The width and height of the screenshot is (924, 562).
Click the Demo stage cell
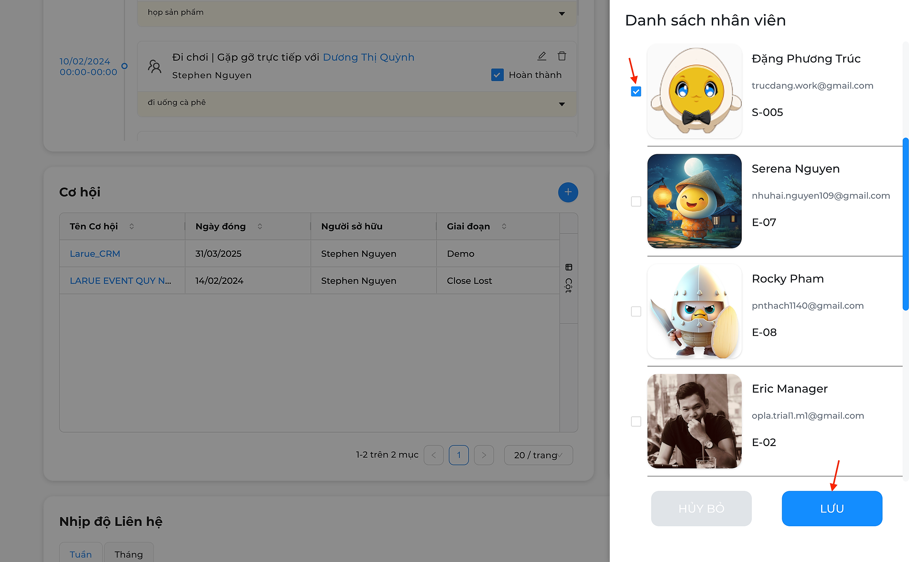click(x=461, y=254)
